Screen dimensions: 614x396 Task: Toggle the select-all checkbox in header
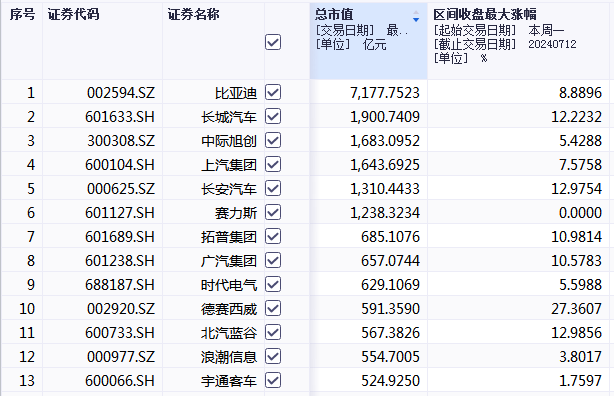point(273,42)
